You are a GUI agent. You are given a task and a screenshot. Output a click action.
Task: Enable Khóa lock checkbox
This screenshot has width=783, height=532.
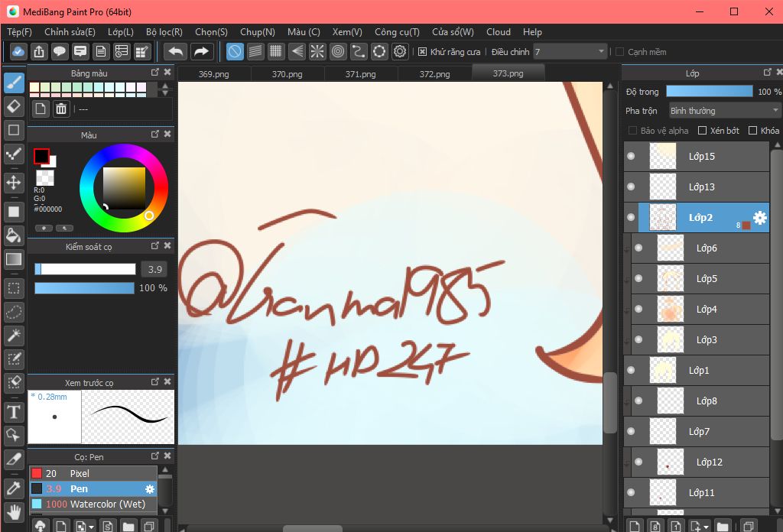(x=753, y=130)
